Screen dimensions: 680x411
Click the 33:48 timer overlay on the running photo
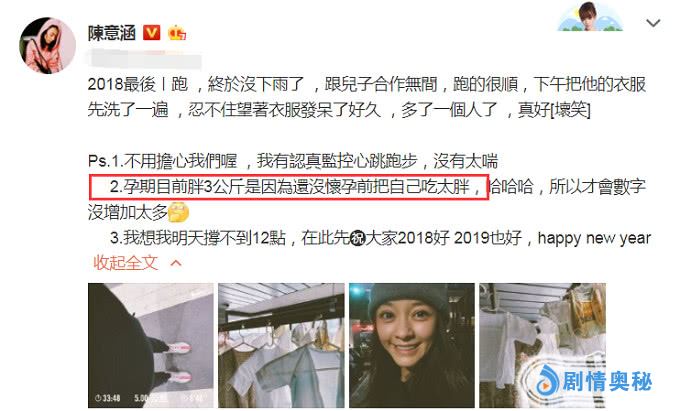[x=107, y=398]
